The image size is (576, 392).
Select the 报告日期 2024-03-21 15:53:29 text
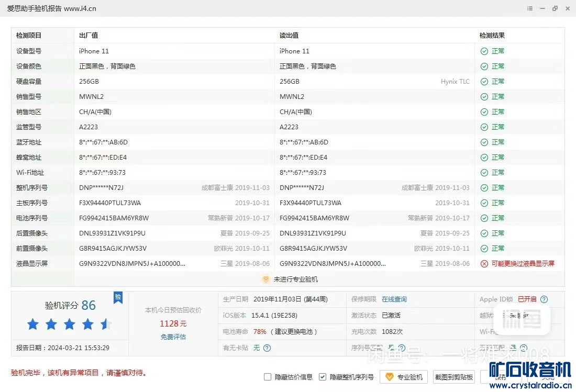point(63,348)
